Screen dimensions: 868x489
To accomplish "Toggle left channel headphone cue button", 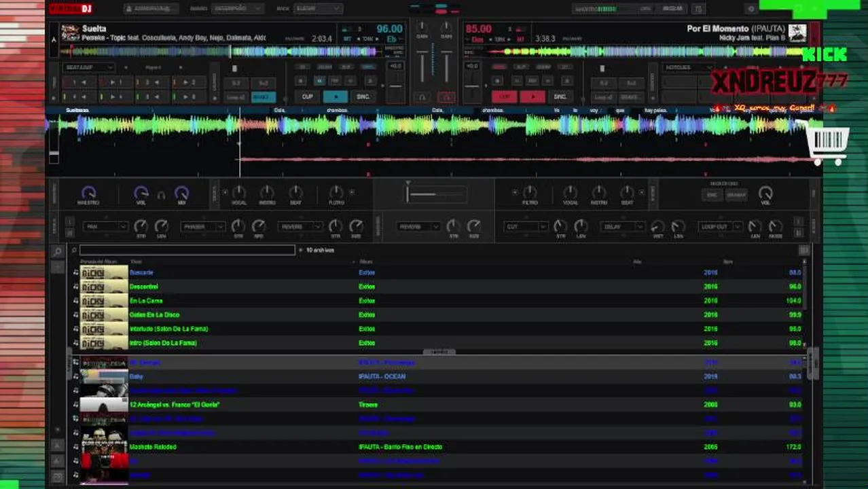I will tap(422, 97).
